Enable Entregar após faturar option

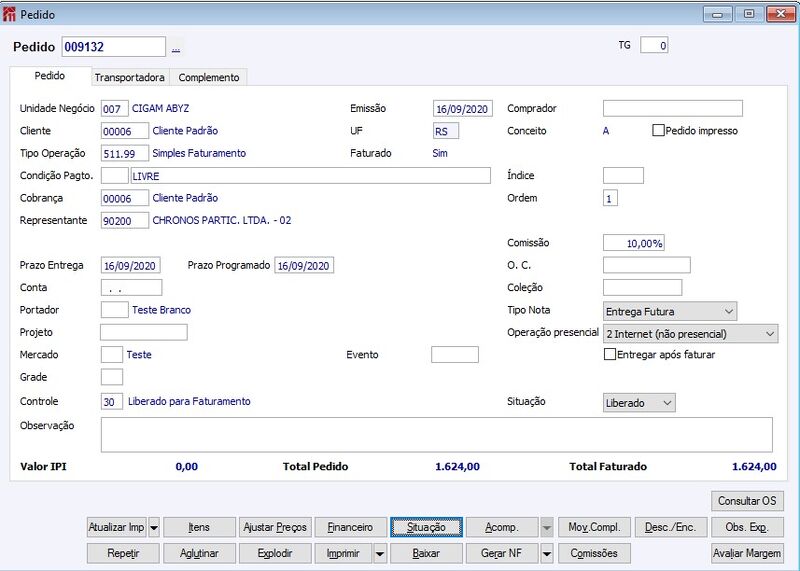pos(610,354)
